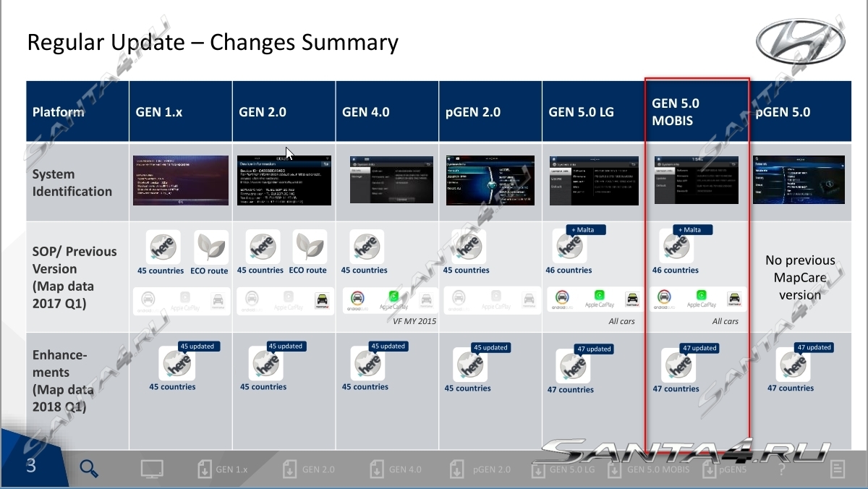The width and height of the screenshot is (868, 489).
Task: Click the '47 updated' badge under pGEN 5.0
Action: [814, 347]
